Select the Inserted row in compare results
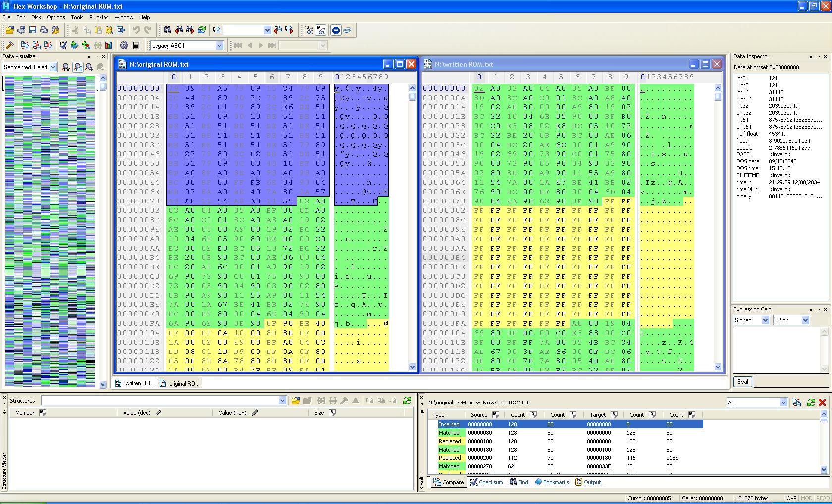 (x=570, y=424)
